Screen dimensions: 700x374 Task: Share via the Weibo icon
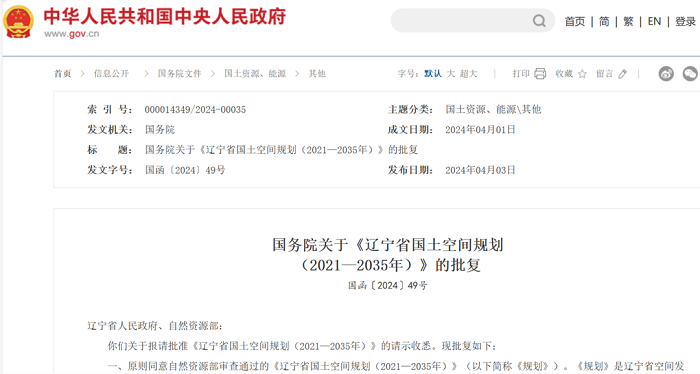[x=666, y=74]
